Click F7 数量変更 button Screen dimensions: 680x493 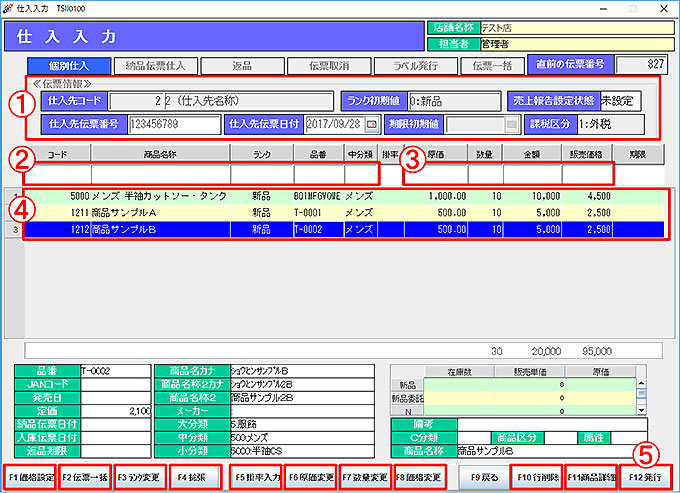[x=367, y=476]
